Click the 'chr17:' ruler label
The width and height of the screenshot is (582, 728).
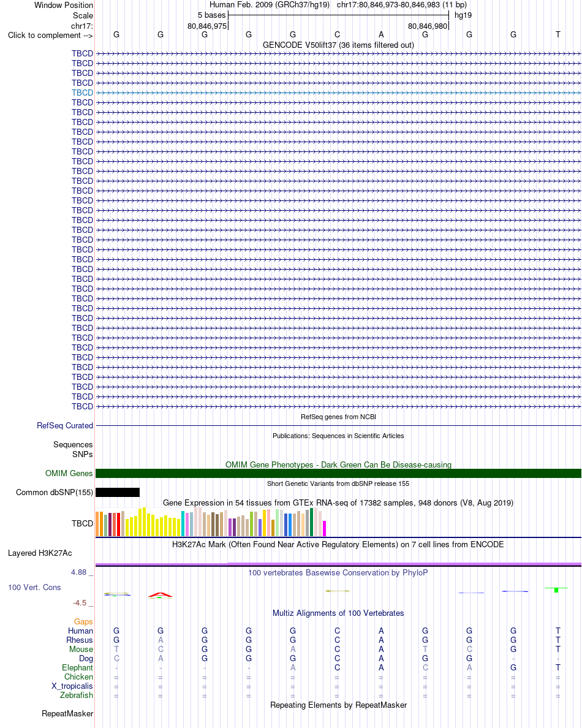click(81, 26)
